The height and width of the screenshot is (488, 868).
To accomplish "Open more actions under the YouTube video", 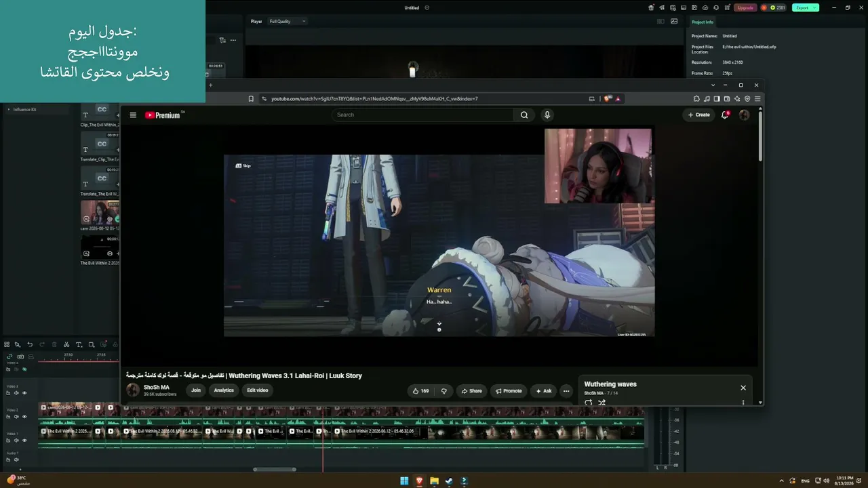I will pyautogui.click(x=566, y=391).
